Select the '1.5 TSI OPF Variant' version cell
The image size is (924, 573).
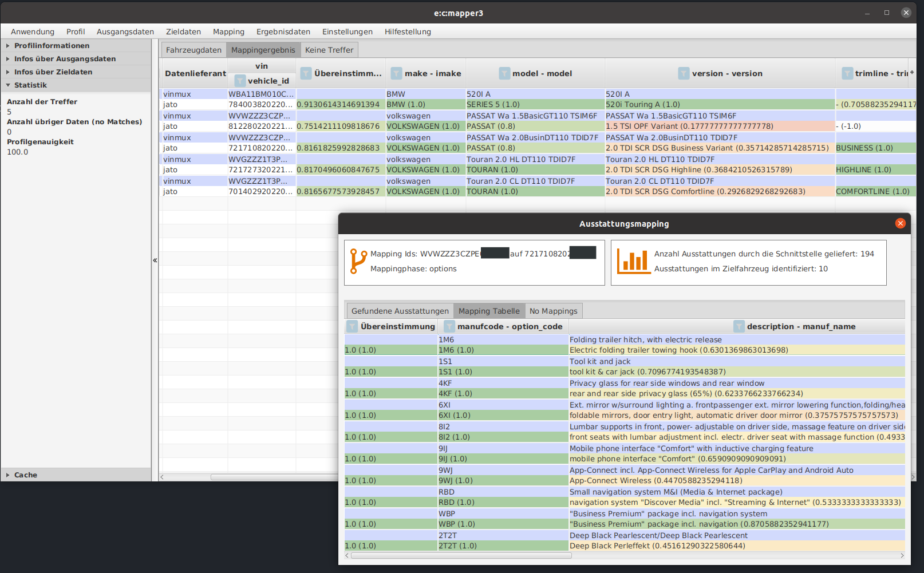pyautogui.click(x=720, y=126)
